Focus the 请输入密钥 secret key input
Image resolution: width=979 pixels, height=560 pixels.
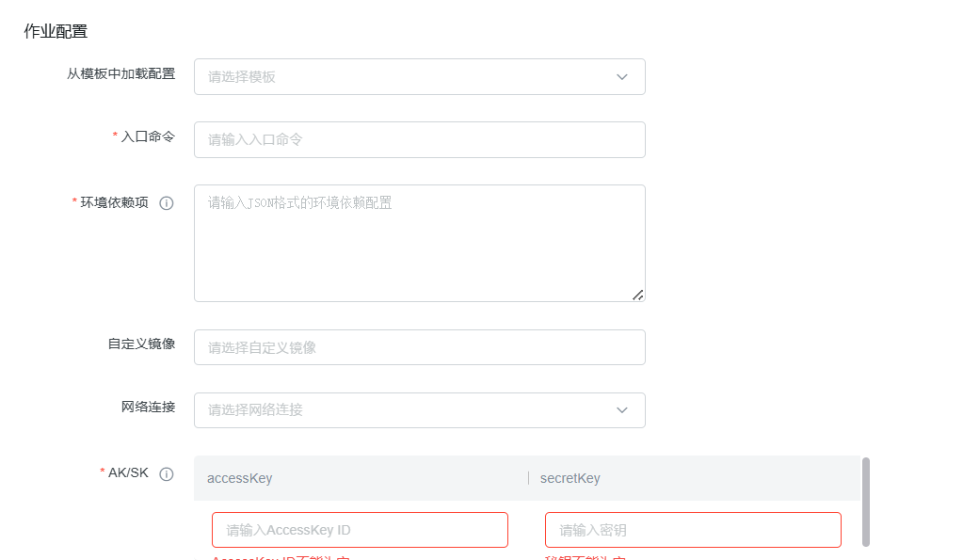coord(693,530)
